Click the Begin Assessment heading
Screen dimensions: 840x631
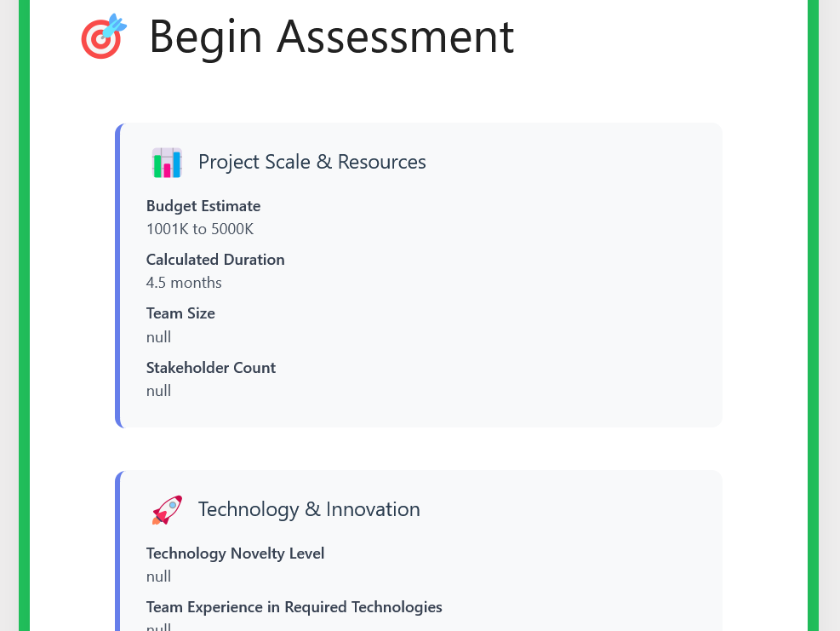click(x=331, y=37)
